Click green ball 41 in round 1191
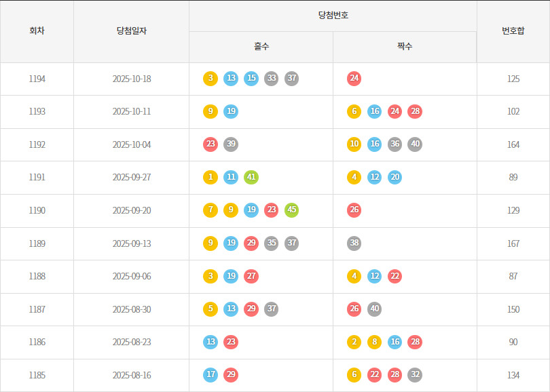 pos(251,178)
